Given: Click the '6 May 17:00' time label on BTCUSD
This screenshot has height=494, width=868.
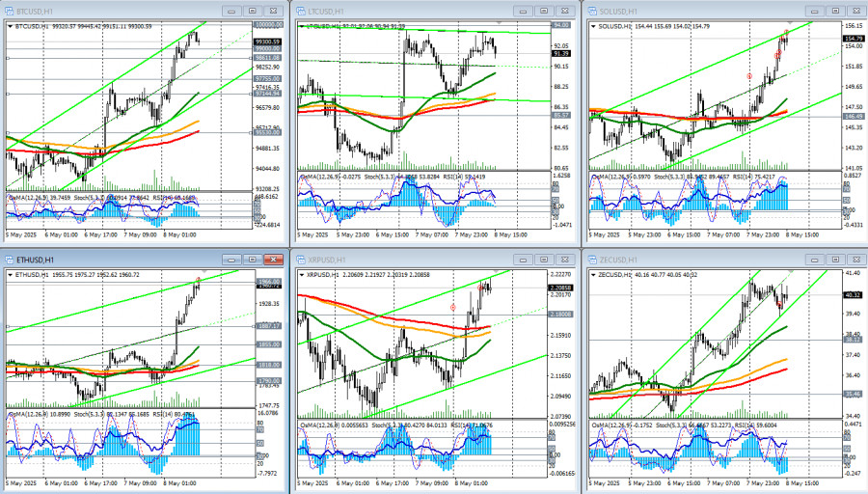Looking at the screenshot, I should coord(100,234).
